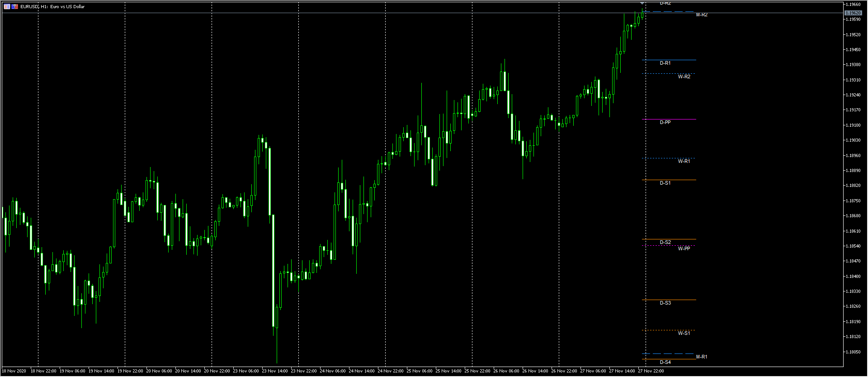Image resolution: width=868 pixels, height=377 pixels.
Task: Click the 27 Nov 06:00 time label
Action: (x=593, y=371)
